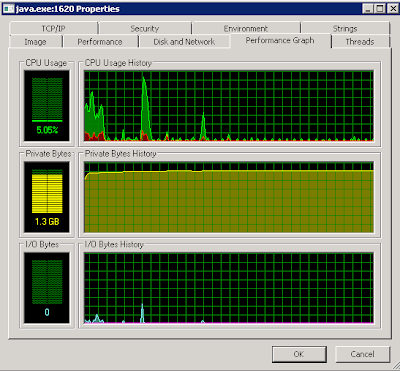Switch to the Security tab

(x=145, y=28)
